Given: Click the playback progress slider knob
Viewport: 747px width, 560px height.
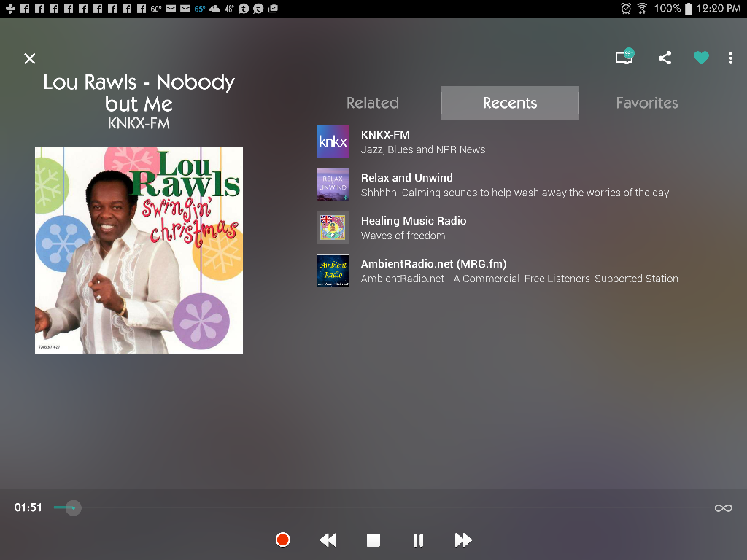Looking at the screenshot, I should coord(73,507).
